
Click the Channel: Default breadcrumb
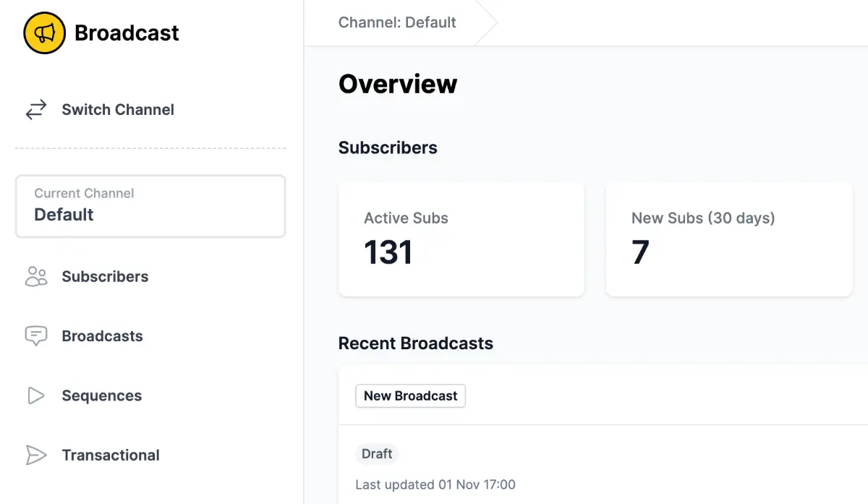[x=397, y=22]
